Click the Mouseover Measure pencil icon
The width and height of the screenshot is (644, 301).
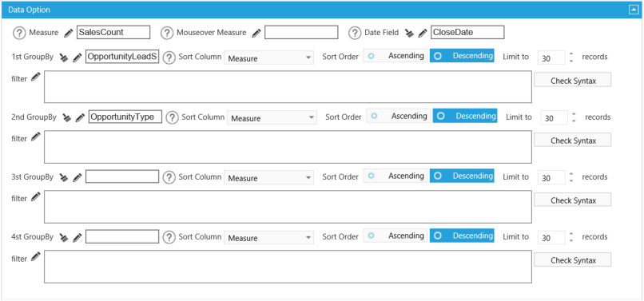[256, 33]
